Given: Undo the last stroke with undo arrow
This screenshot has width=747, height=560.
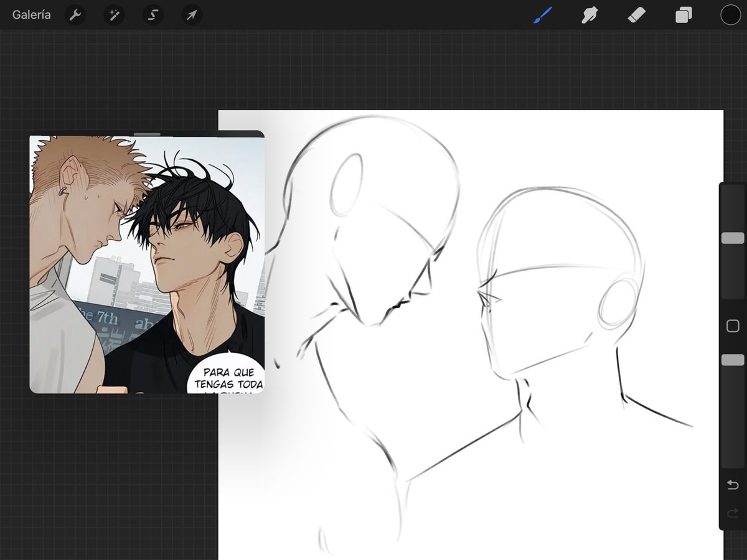Looking at the screenshot, I should coord(733,485).
